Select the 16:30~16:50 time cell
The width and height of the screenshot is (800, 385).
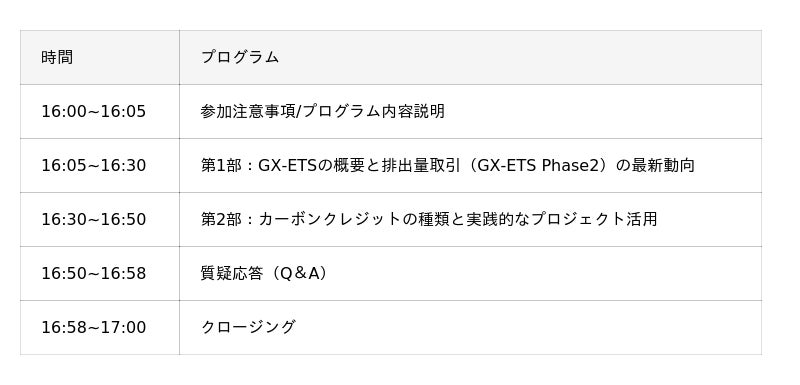click(x=99, y=219)
